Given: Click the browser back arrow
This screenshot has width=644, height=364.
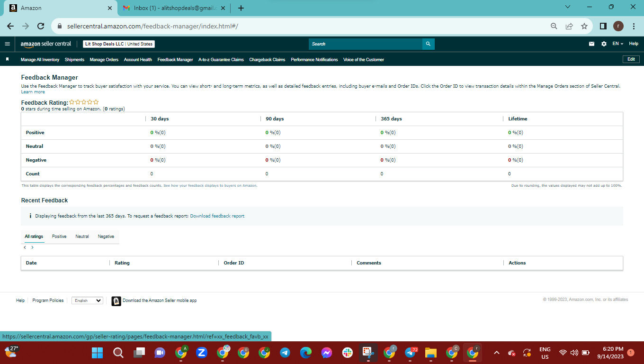Looking at the screenshot, I should pyautogui.click(x=10, y=26).
